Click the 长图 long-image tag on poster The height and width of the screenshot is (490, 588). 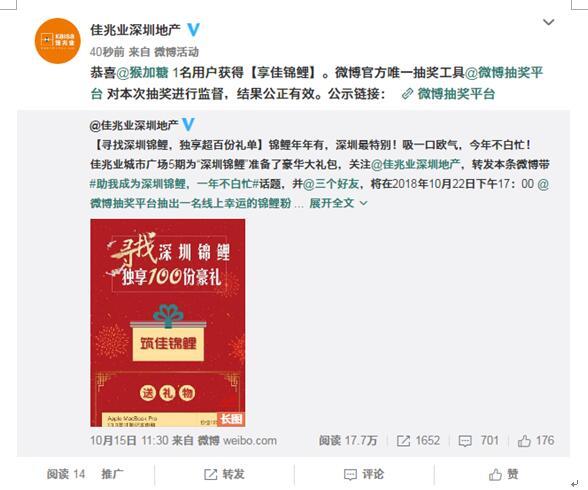231,419
